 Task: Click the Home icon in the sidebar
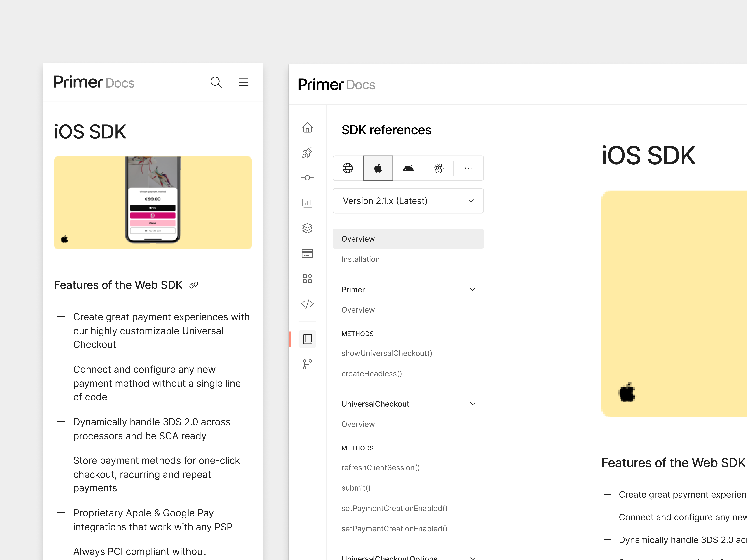coord(307,128)
